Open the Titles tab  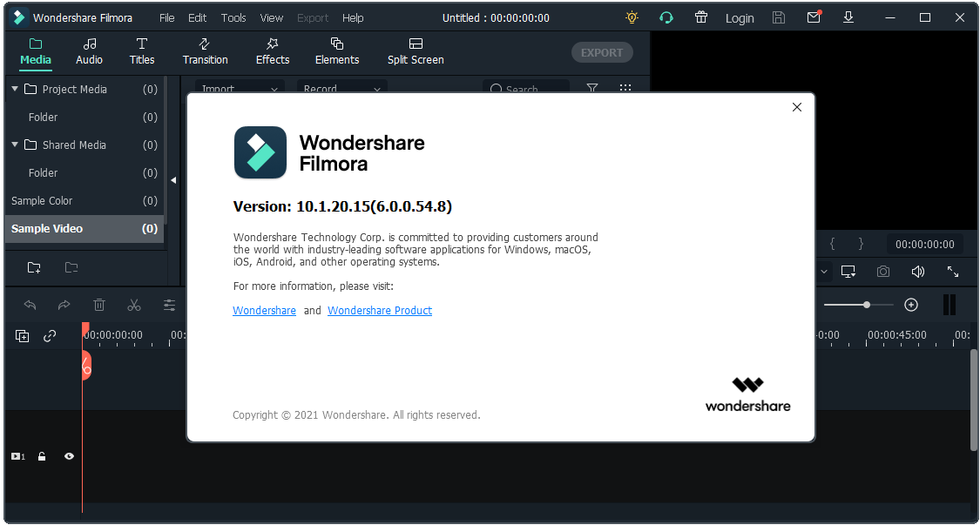click(x=142, y=52)
